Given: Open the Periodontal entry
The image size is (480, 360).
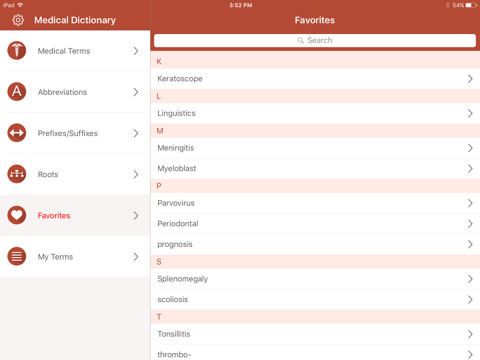Looking at the screenshot, I should pos(315,224).
